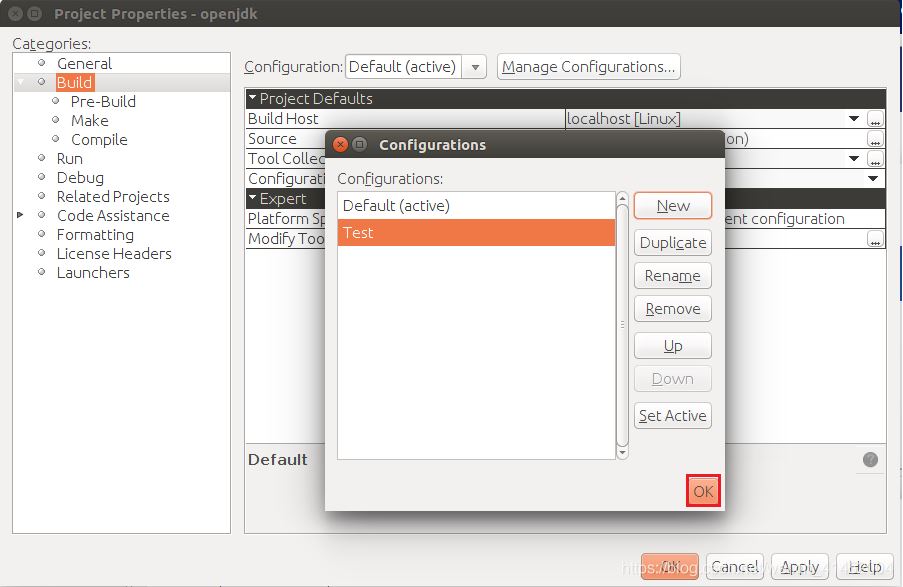Click the Set Active button
This screenshot has height=587, width=903.
(x=673, y=416)
